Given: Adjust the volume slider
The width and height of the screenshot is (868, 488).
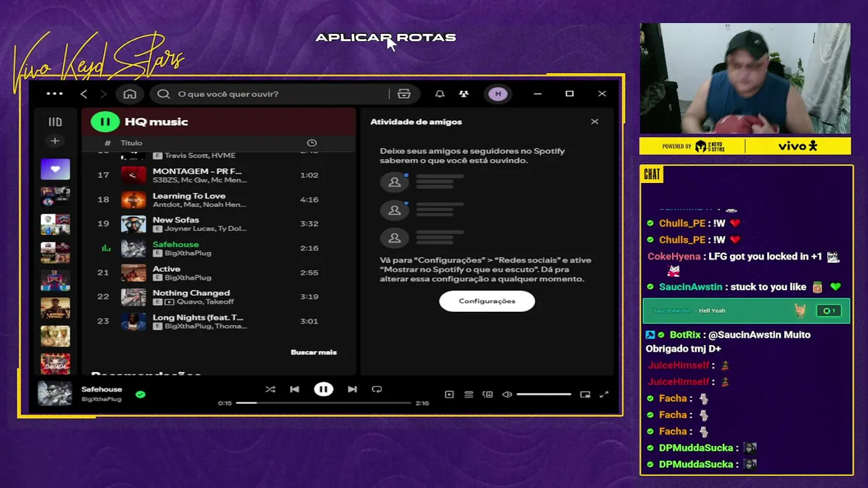Looking at the screenshot, I should tap(543, 394).
